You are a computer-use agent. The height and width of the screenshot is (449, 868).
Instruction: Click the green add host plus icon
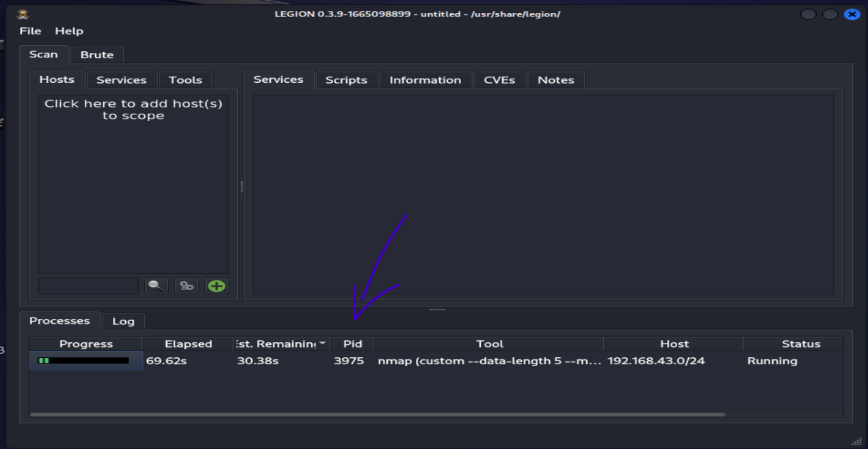[217, 286]
